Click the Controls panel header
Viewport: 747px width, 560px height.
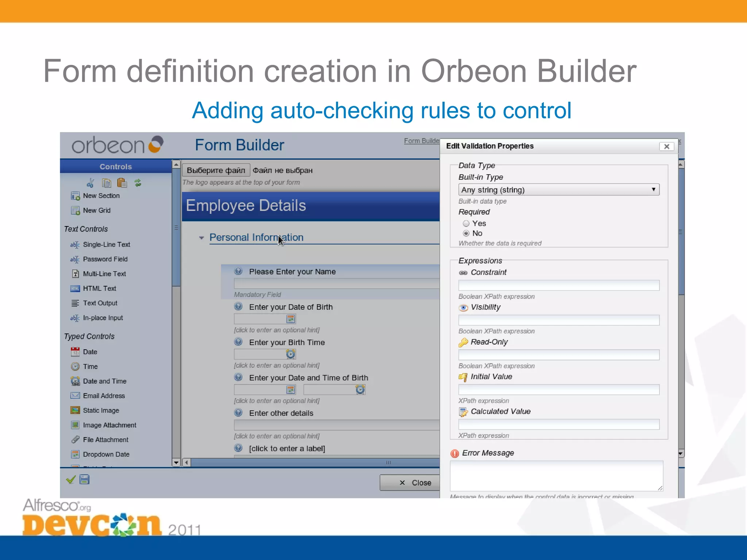click(116, 167)
